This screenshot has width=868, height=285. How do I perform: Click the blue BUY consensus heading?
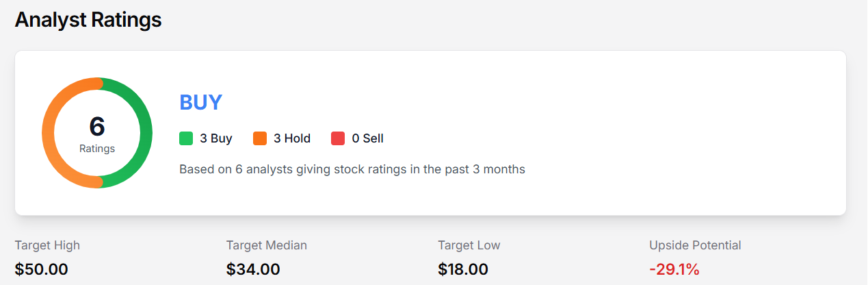(x=200, y=102)
